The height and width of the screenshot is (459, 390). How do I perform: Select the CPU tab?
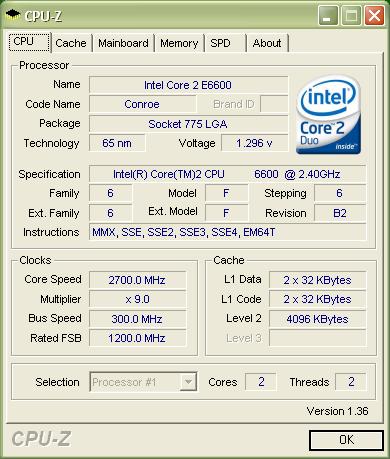coord(29,42)
